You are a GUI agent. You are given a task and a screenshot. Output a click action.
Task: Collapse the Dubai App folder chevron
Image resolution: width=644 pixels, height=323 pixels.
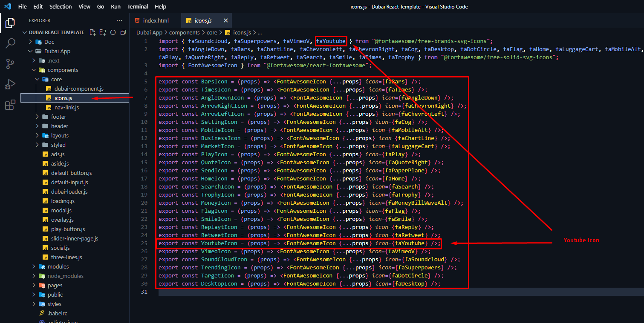tap(31, 51)
